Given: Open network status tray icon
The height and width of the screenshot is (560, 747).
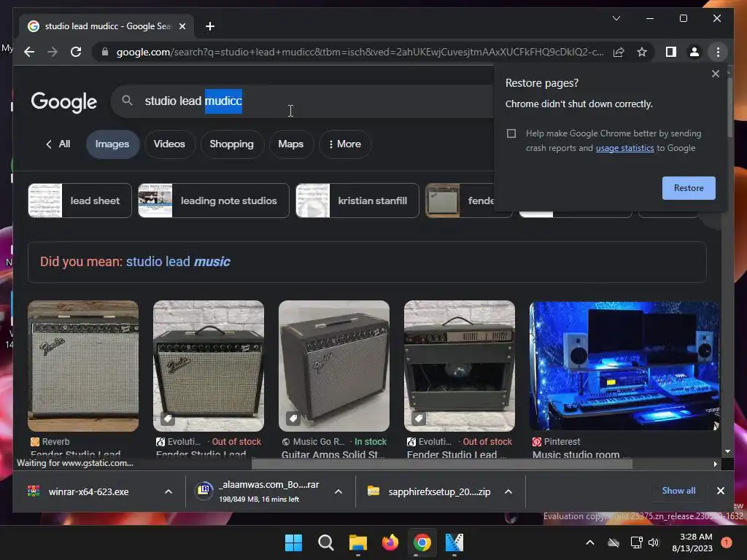Looking at the screenshot, I should [636, 542].
